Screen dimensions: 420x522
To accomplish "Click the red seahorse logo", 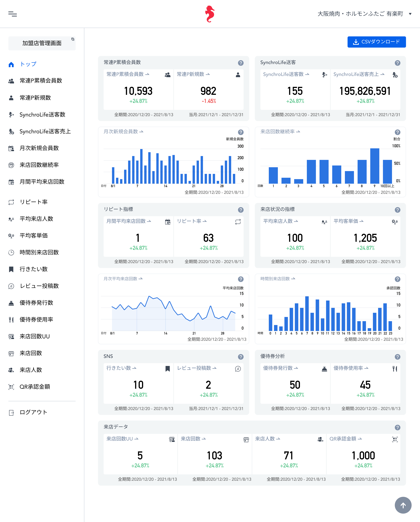I will pyautogui.click(x=210, y=14).
